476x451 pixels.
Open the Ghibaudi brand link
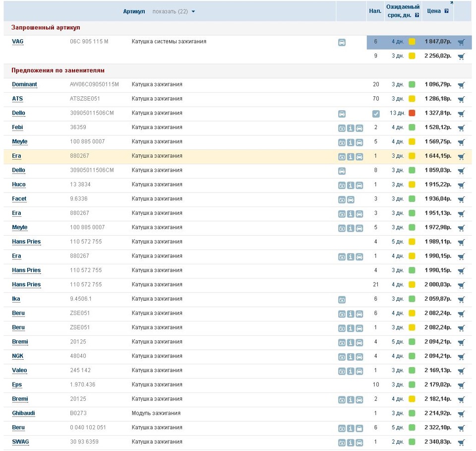coord(23,413)
